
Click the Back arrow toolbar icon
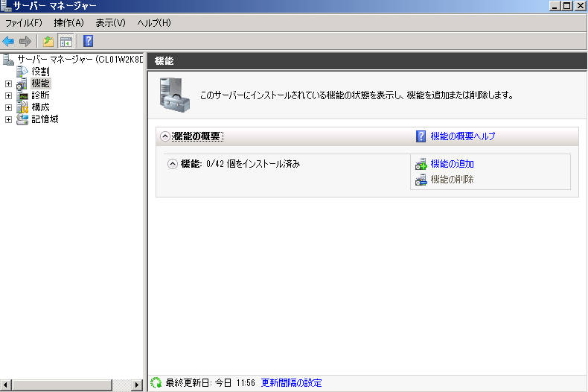click(x=8, y=41)
